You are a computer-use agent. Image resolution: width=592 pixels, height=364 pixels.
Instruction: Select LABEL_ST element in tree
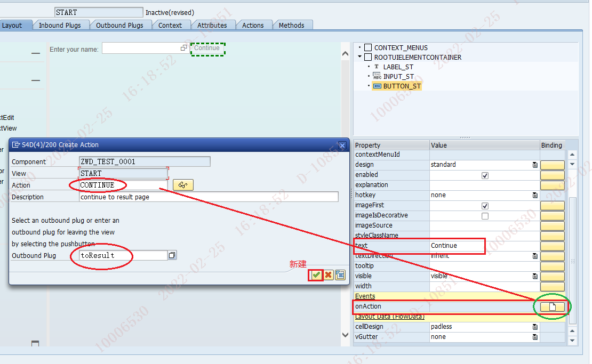pyautogui.click(x=398, y=67)
